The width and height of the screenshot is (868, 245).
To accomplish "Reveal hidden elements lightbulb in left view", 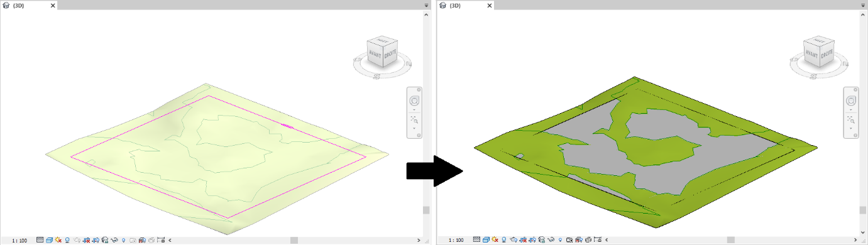I will [124, 240].
